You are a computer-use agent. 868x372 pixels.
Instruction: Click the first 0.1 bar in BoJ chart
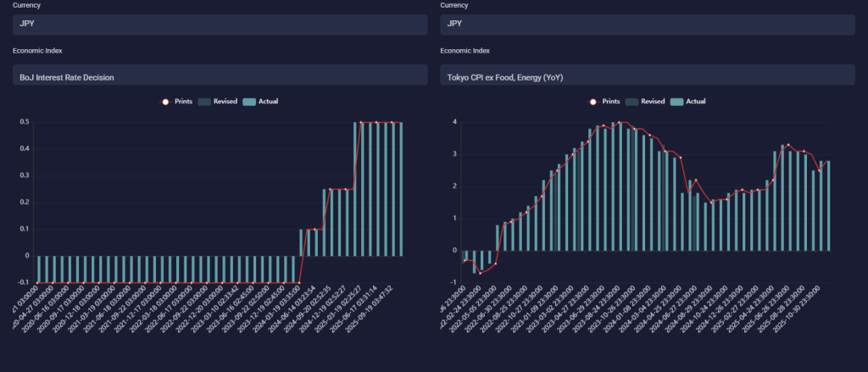tap(301, 242)
